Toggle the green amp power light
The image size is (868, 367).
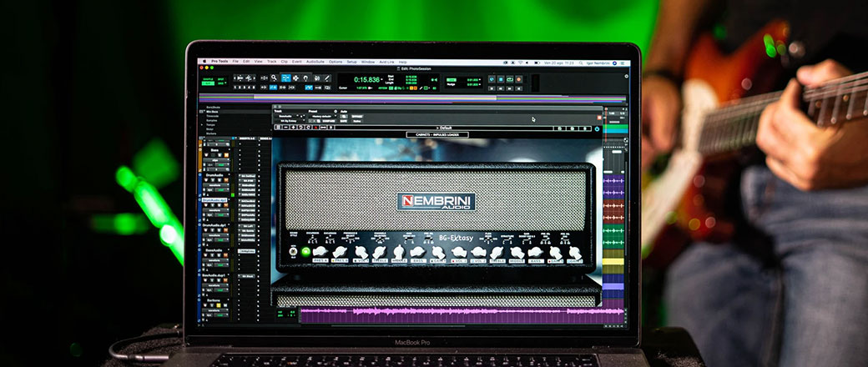coord(305,251)
